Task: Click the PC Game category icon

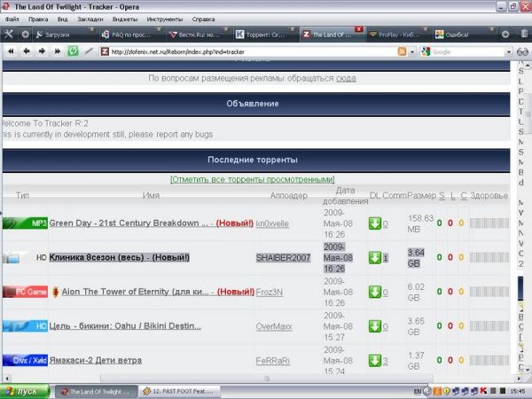Action: pyautogui.click(x=25, y=292)
